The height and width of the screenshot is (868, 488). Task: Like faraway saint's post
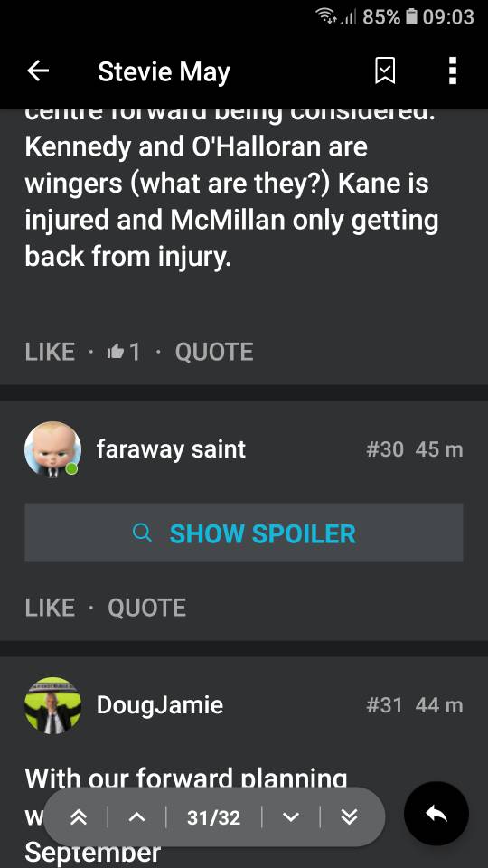click(50, 608)
